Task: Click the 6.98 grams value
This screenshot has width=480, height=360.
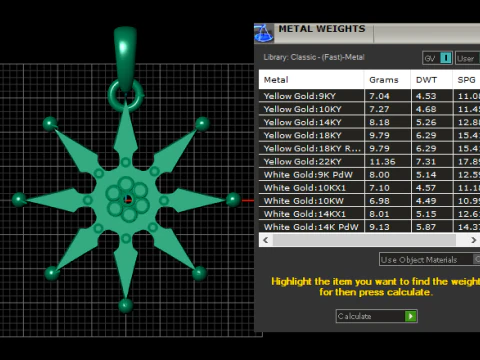Action: click(379, 201)
